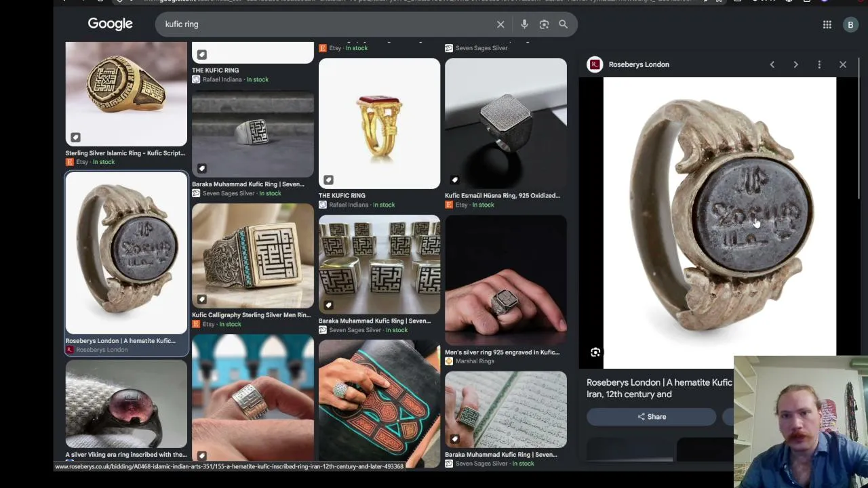
Task: Select the thumbnail of ring resting on Quran pages
Action: coord(506,409)
